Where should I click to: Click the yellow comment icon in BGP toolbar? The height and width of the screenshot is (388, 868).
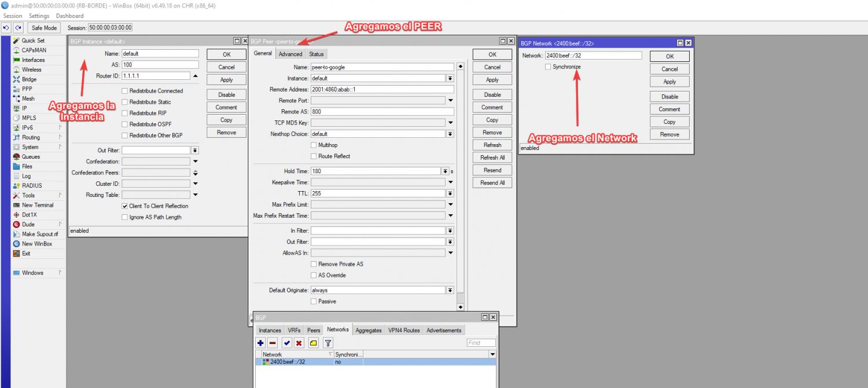[313, 343]
